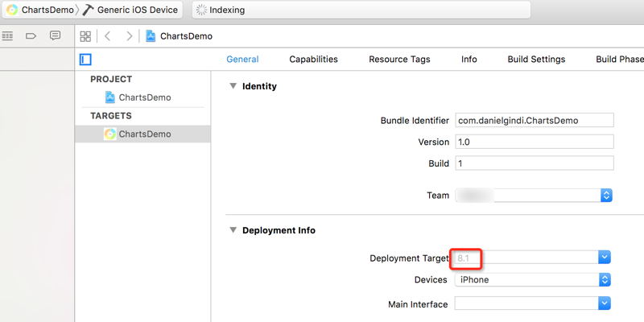Collapse the Identity section
The width and height of the screenshot is (644, 322).
coord(233,86)
